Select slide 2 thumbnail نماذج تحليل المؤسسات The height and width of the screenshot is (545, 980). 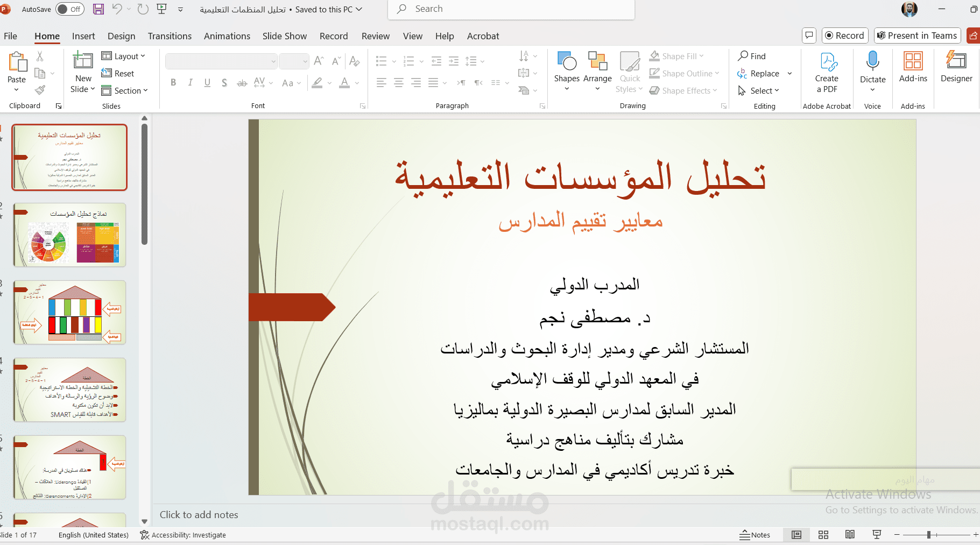point(69,235)
